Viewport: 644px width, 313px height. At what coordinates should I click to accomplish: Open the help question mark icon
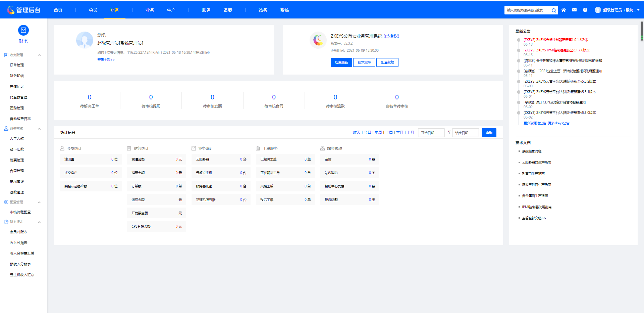585,10
